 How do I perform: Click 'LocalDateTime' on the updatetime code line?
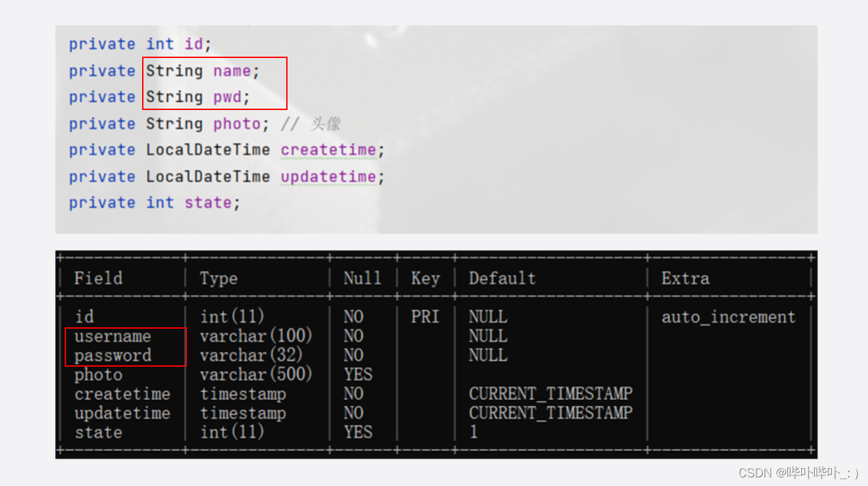click(x=208, y=177)
